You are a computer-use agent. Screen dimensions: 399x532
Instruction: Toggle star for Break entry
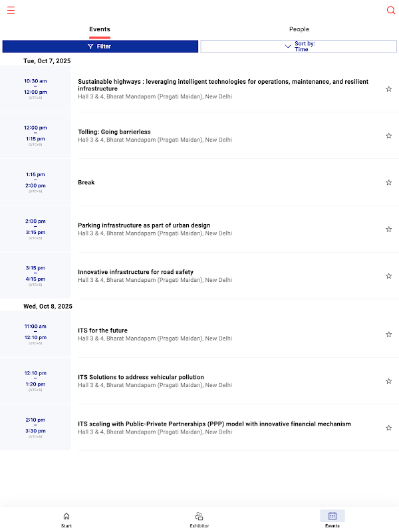coord(389,182)
